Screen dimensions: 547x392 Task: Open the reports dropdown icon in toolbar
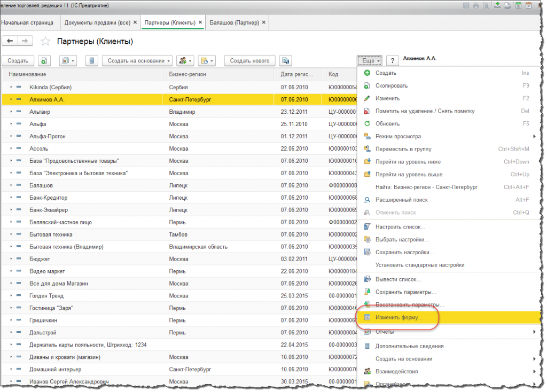(x=68, y=61)
